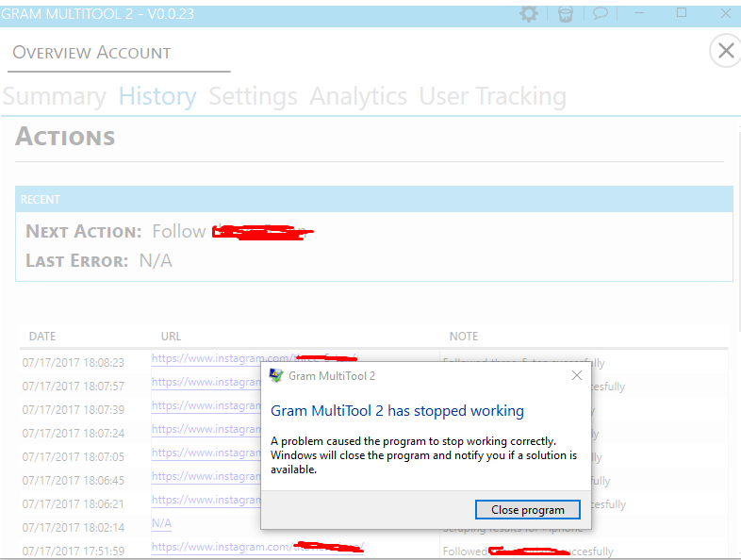Viewport: 741px width, 560px height.
Task: Sort by the NOTE column header
Action: click(464, 336)
